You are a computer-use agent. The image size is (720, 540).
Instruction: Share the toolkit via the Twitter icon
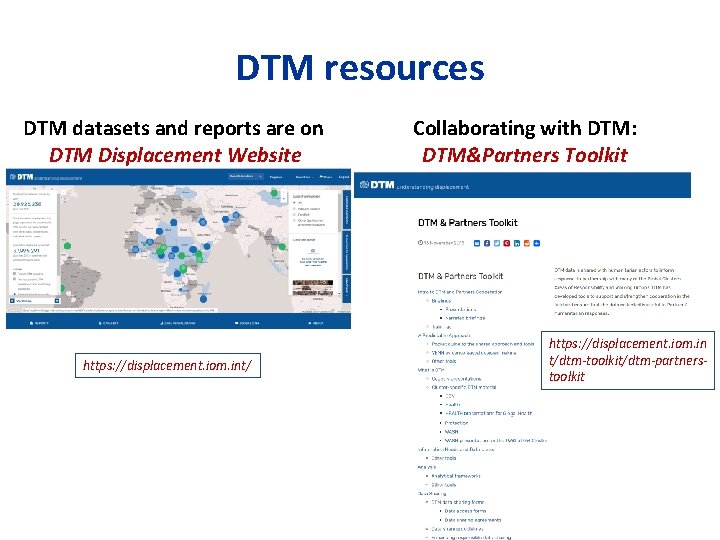(497, 243)
